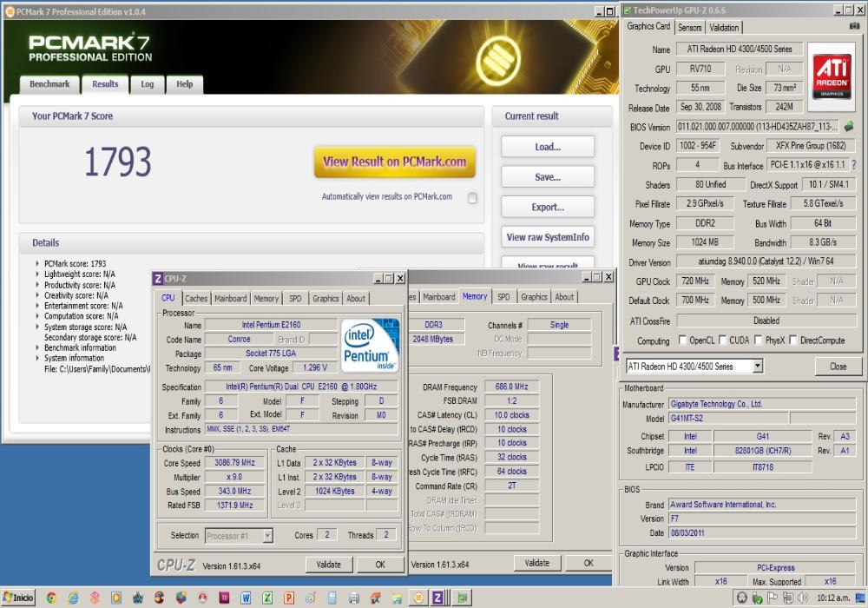Image resolution: width=868 pixels, height=608 pixels.
Task: Toggle automatically view results on PCMark.com checkbox
Action: 472,198
